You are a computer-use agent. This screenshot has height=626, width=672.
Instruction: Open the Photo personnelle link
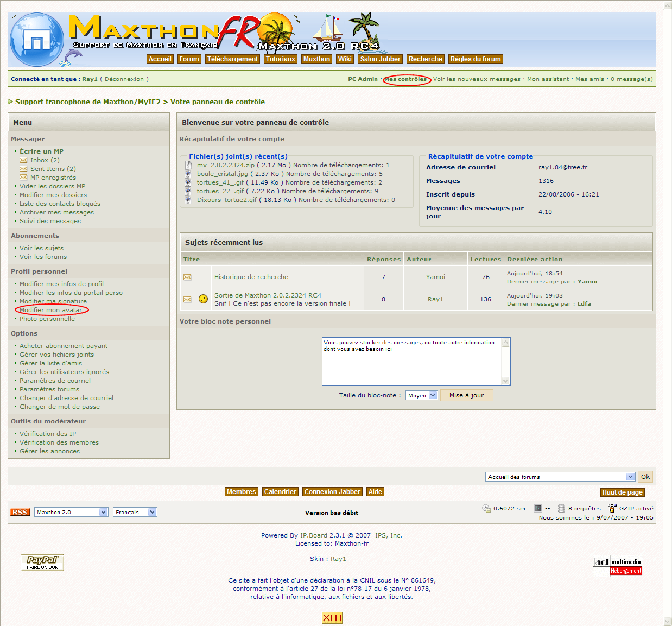(x=47, y=319)
